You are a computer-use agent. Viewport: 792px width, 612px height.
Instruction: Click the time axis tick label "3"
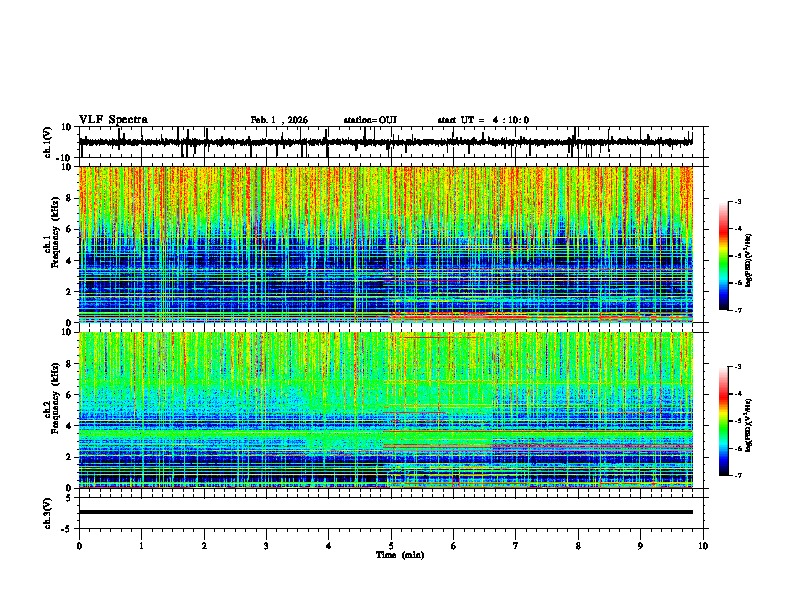[266, 546]
